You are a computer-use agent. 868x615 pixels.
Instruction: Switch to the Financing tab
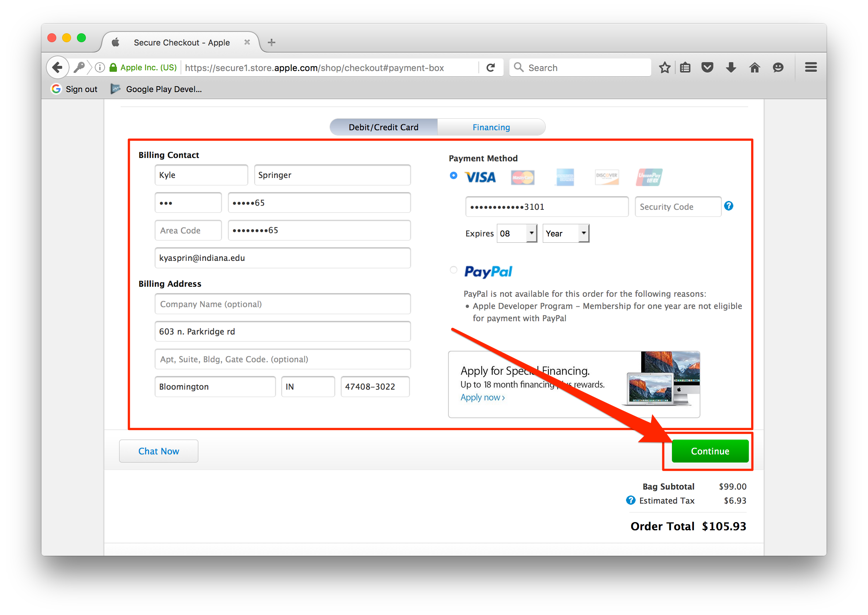491,127
